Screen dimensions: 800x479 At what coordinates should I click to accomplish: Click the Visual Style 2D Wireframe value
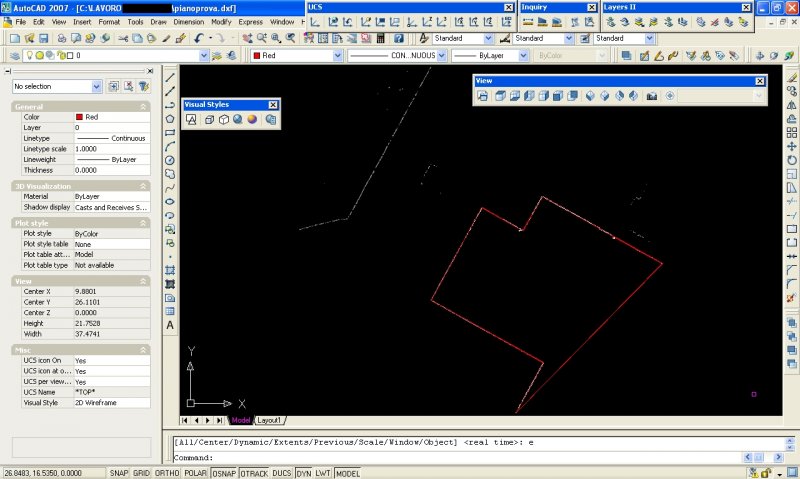coord(112,403)
